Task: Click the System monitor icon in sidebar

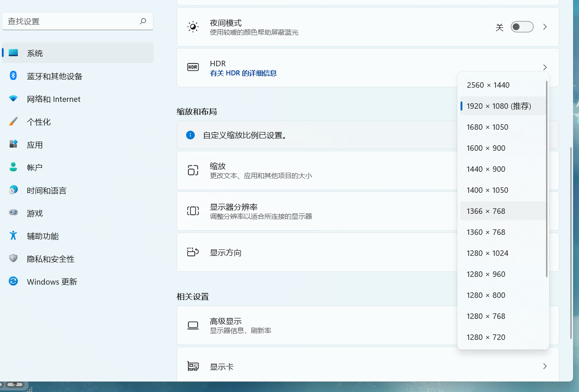Action: point(13,53)
